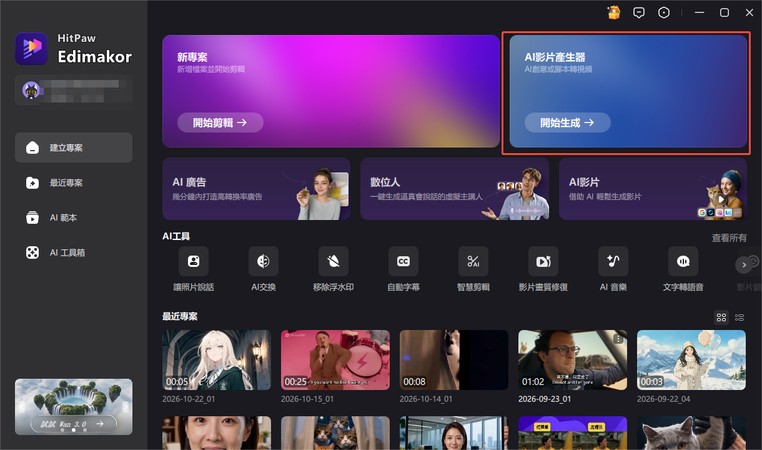Click the 新專案 banner title
Screen dimensions: 762x450
[x=192, y=57]
